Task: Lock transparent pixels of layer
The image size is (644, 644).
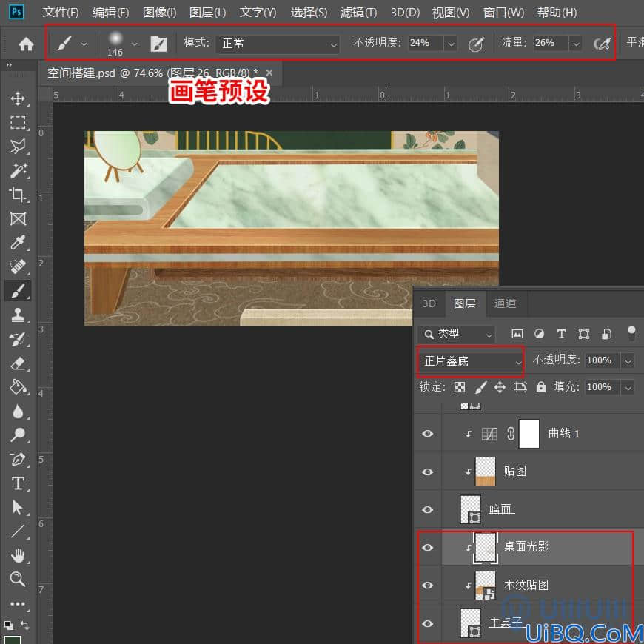Action: [460, 387]
